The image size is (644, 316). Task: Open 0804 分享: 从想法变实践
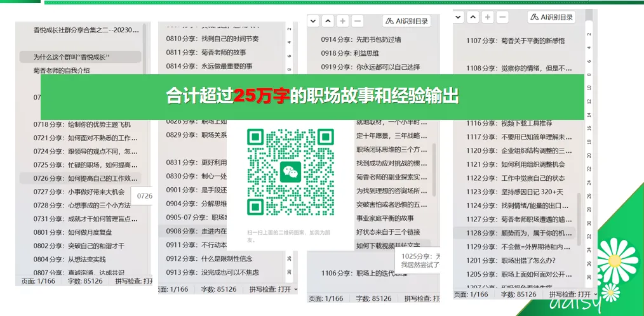(x=69, y=260)
